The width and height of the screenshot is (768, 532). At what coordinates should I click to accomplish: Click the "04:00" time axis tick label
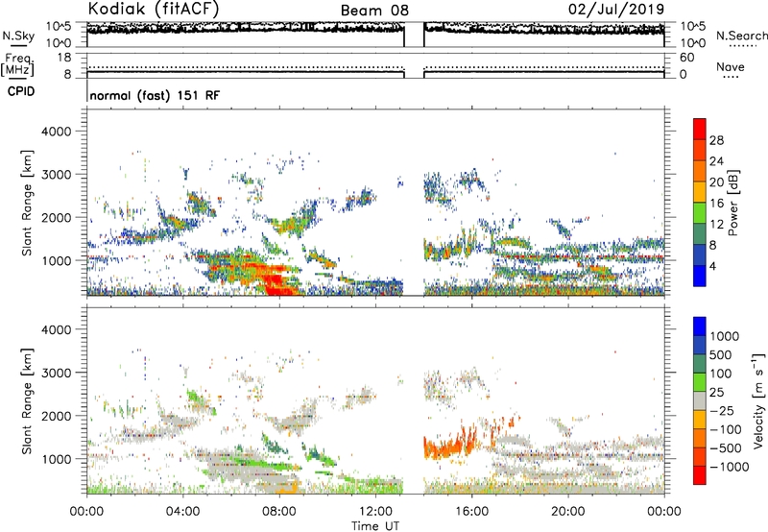pyautogui.click(x=182, y=512)
